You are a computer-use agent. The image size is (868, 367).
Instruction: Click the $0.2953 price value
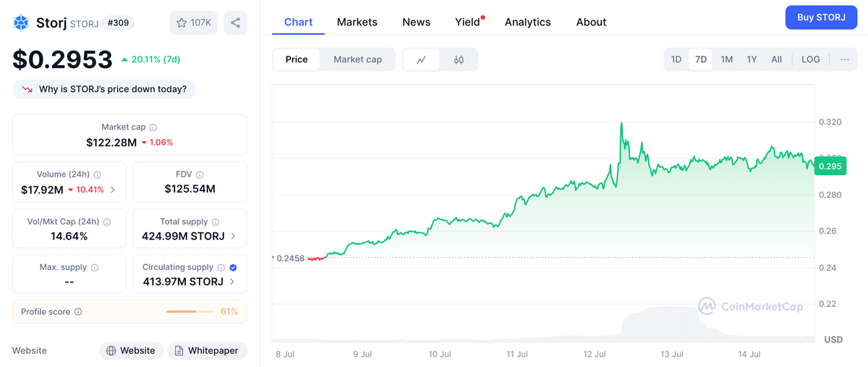coord(62,59)
